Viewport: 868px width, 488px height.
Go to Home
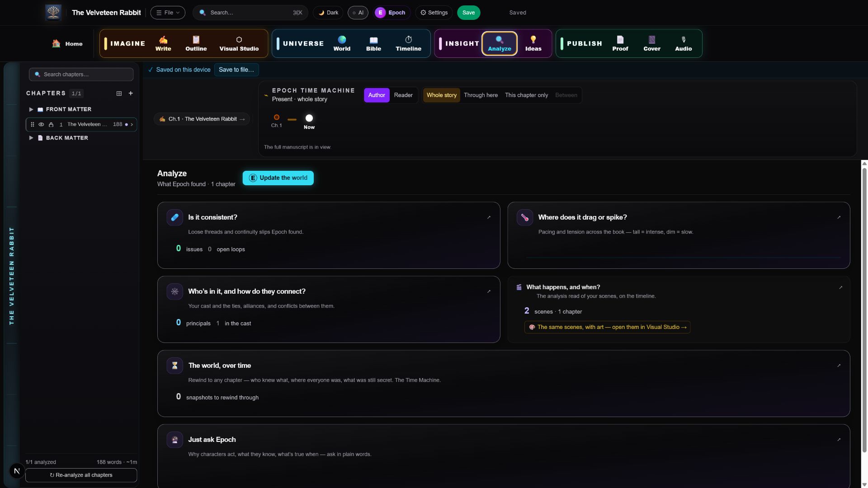click(67, 44)
